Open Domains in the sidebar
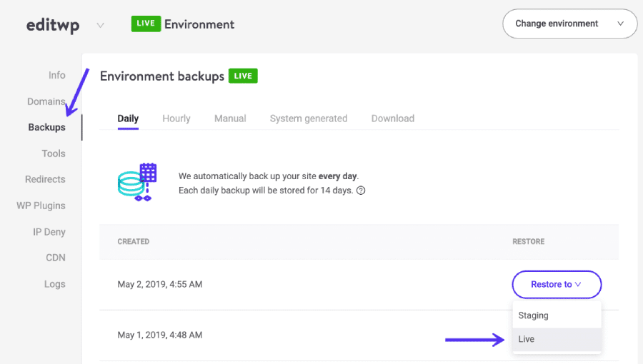 click(x=46, y=101)
